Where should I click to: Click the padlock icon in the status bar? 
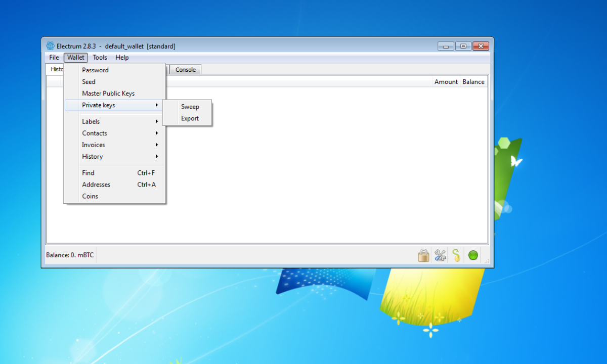[x=423, y=255]
